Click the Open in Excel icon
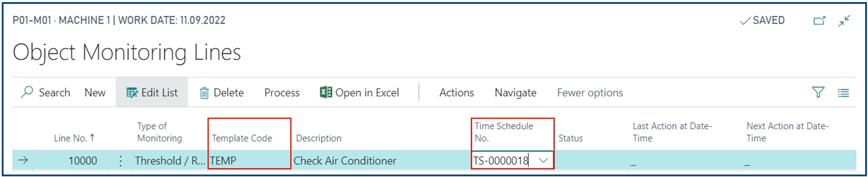This screenshot has width=868, height=177. (326, 92)
